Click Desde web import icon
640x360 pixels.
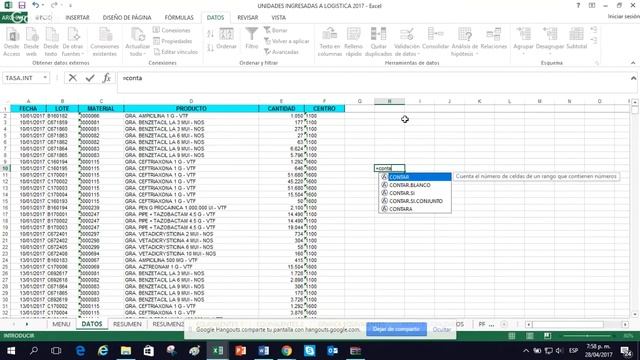(x=31, y=42)
